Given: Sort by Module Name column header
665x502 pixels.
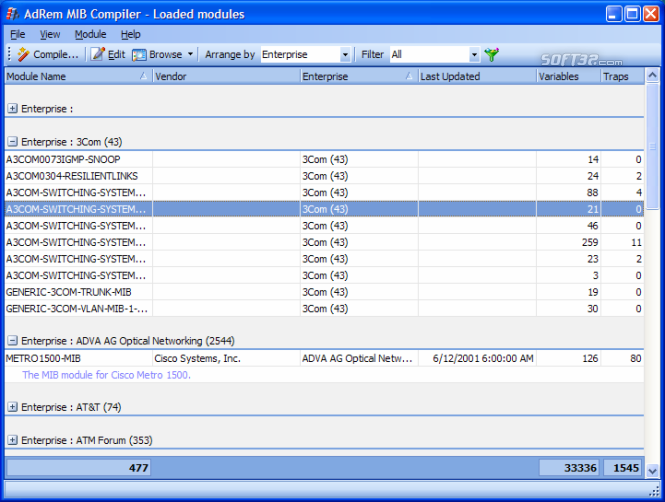Looking at the screenshot, I should 78,76.
